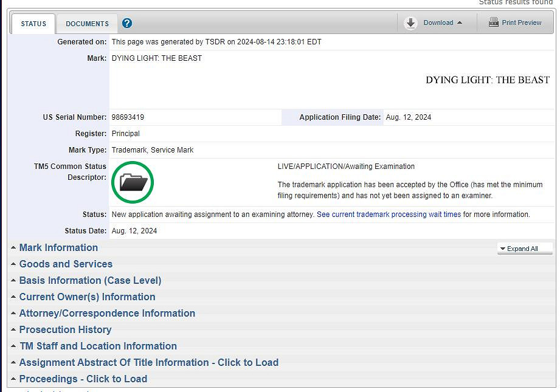Image resolution: width=560 pixels, height=392 pixels.
Task: Click the download arrow icon
Action: [411, 23]
